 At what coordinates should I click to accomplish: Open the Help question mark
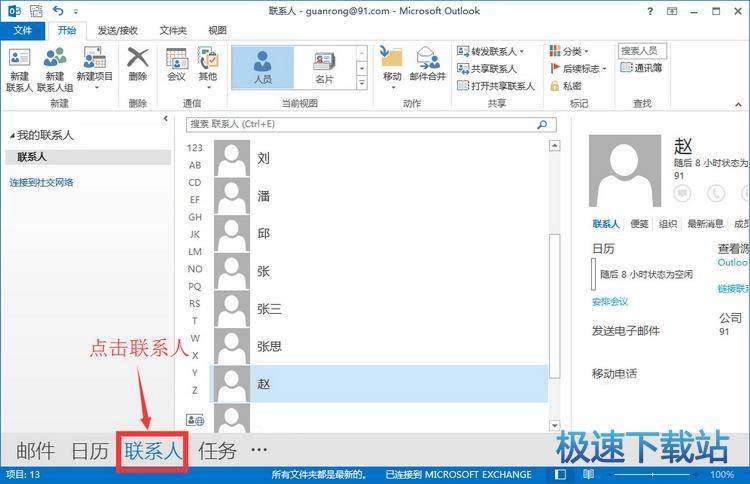pos(650,11)
